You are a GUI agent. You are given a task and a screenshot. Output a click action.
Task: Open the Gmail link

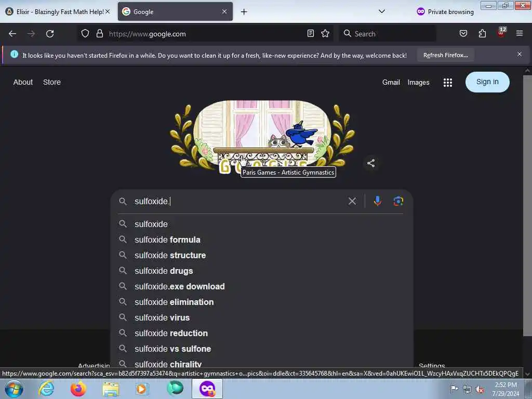tap(391, 83)
